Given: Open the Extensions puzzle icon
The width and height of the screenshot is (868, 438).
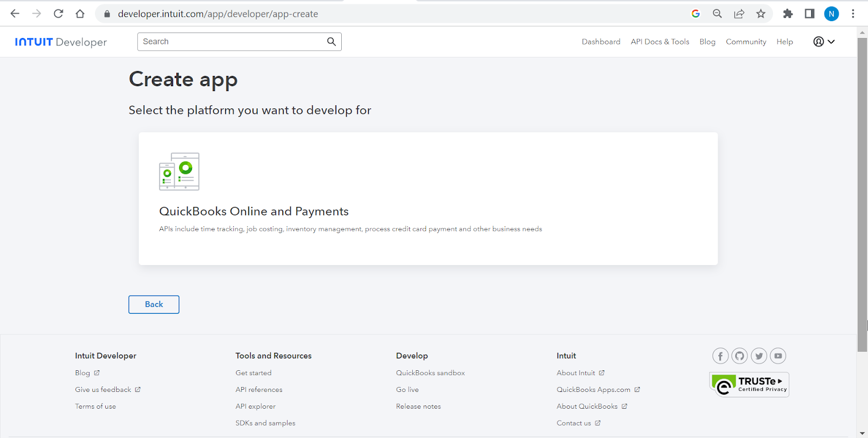Looking at the screenshot, I should (x=788, y=14).
